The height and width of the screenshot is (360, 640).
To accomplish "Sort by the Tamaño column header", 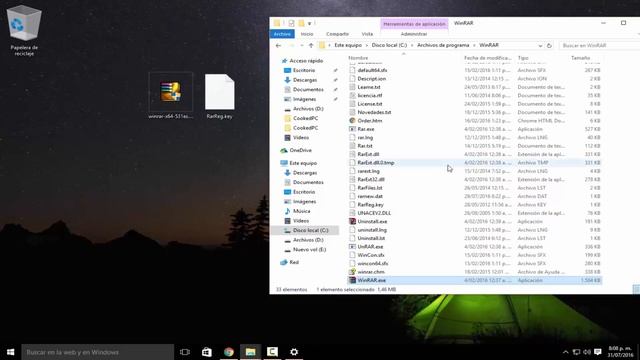I will point(580,58).
